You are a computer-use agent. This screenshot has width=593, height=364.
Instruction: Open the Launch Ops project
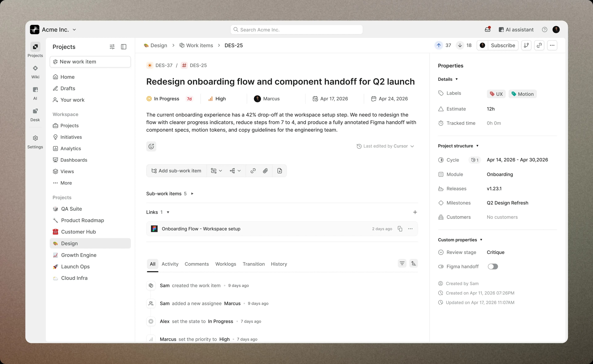coord(90,267)
